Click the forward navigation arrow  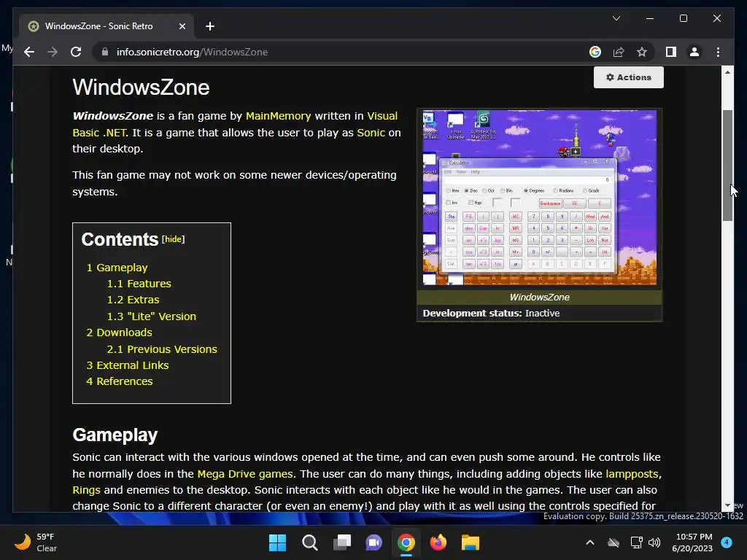[53, 52]
